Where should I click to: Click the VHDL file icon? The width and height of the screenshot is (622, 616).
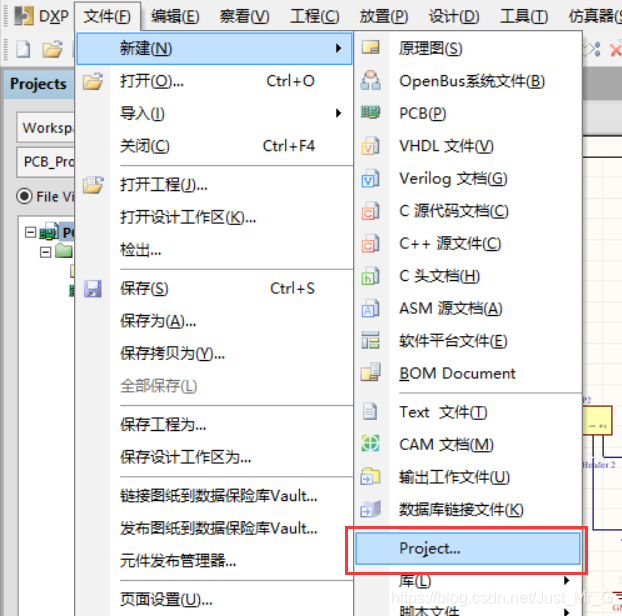[x=371, y=146]
